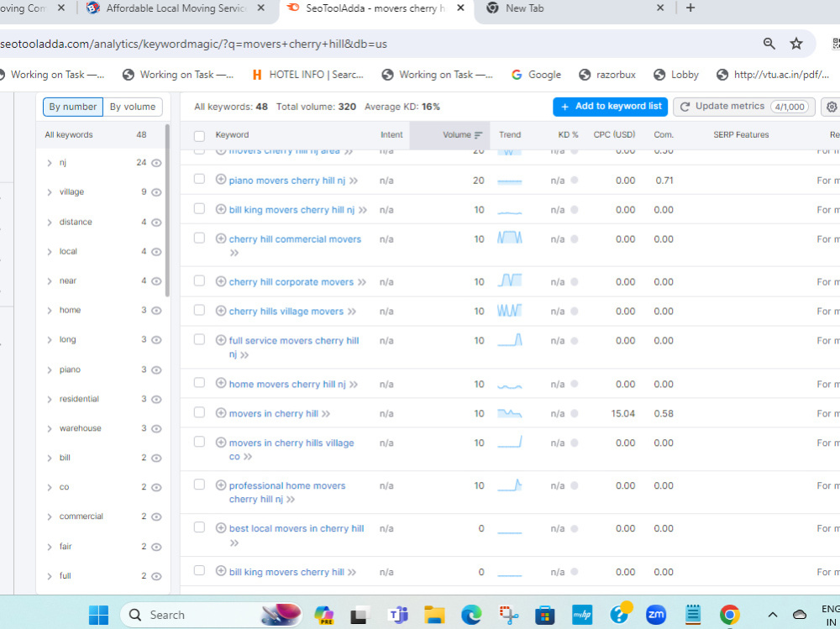Screen dimensions: 840x629
Task: Add professional home movers cherry hill plus icon
Action: click(221, 485)
